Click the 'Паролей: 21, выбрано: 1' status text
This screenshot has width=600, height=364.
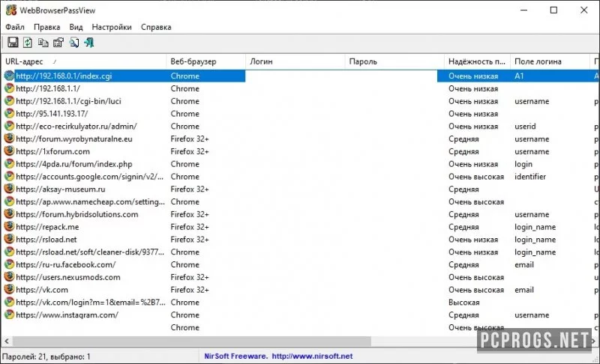pos(46,357)
